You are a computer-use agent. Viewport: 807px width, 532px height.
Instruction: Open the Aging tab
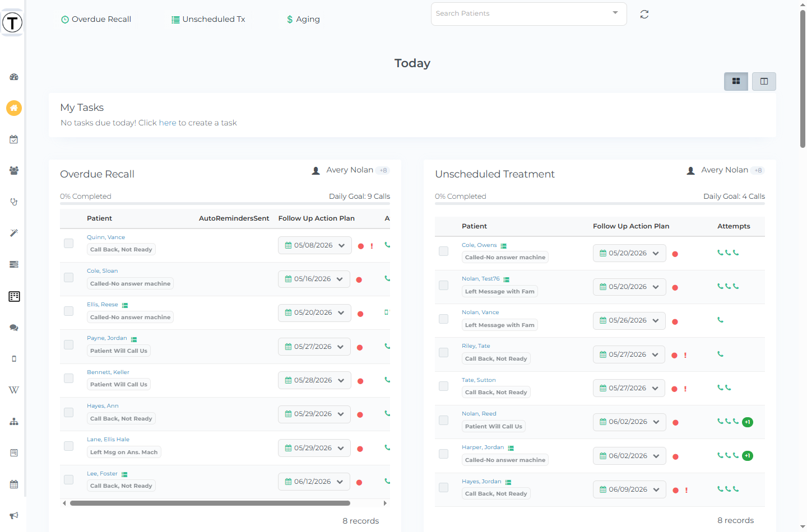click(303, 19)
